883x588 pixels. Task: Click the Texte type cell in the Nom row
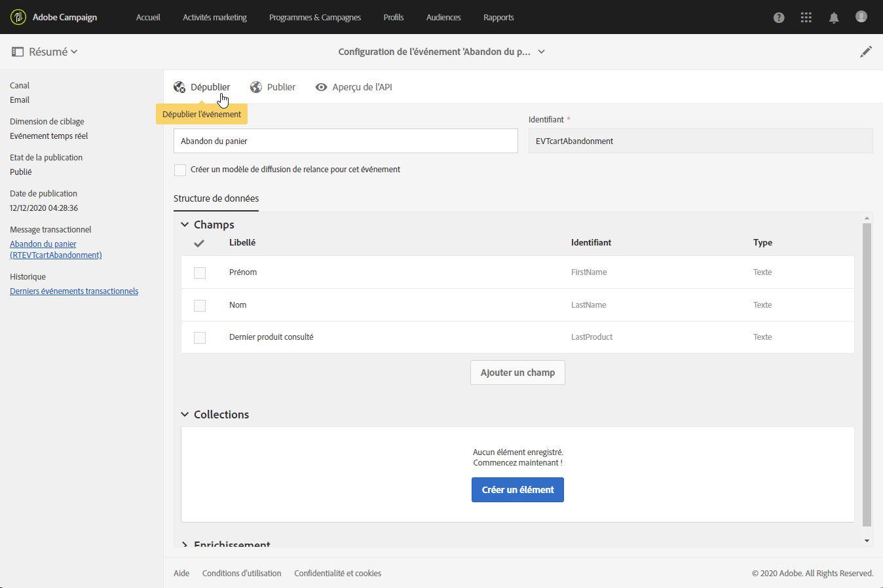click(x=762, y=305)
